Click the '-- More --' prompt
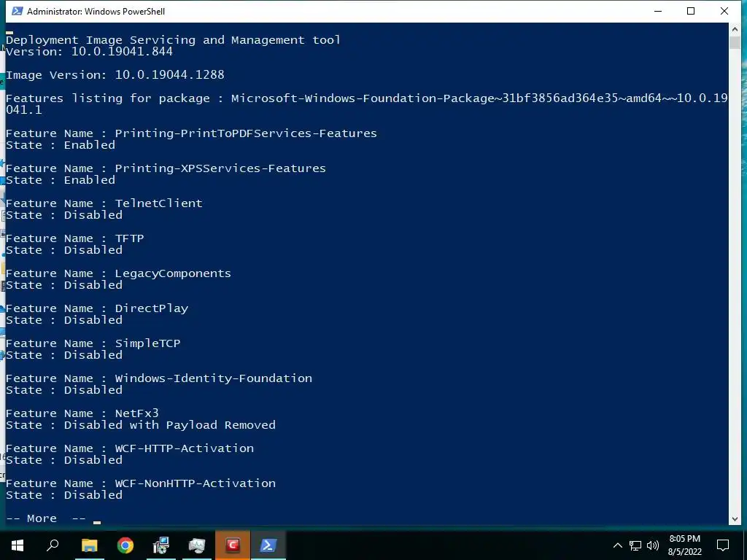The image size is (747, 560). (x=46, y=518)
